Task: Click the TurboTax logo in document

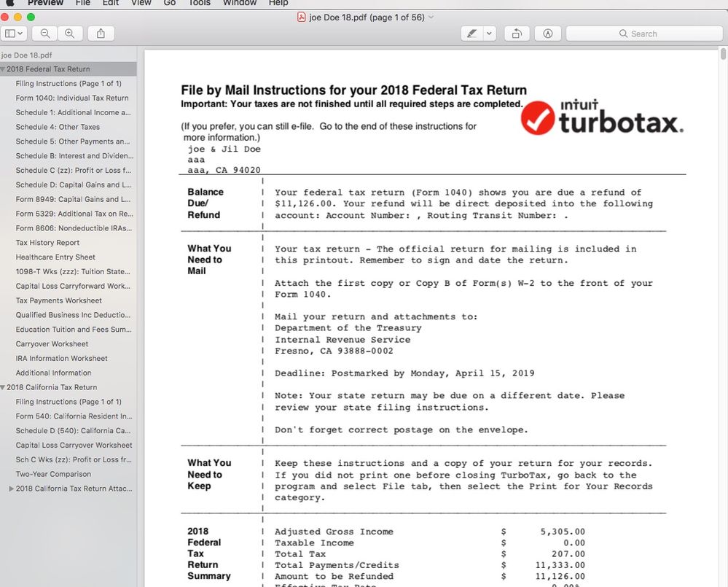Action: click(x=602, y=117)
